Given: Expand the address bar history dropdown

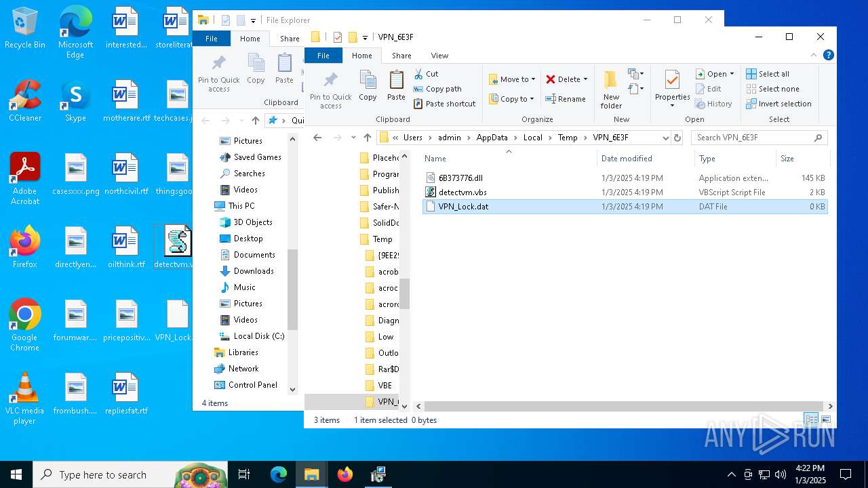Looking at the screenshot, I should click(x=665, y=137).
